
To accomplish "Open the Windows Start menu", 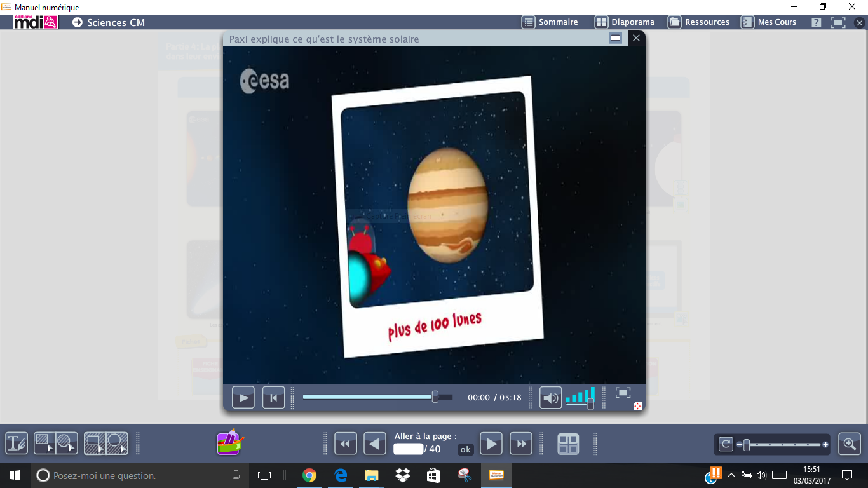I will tap(15, 475).
